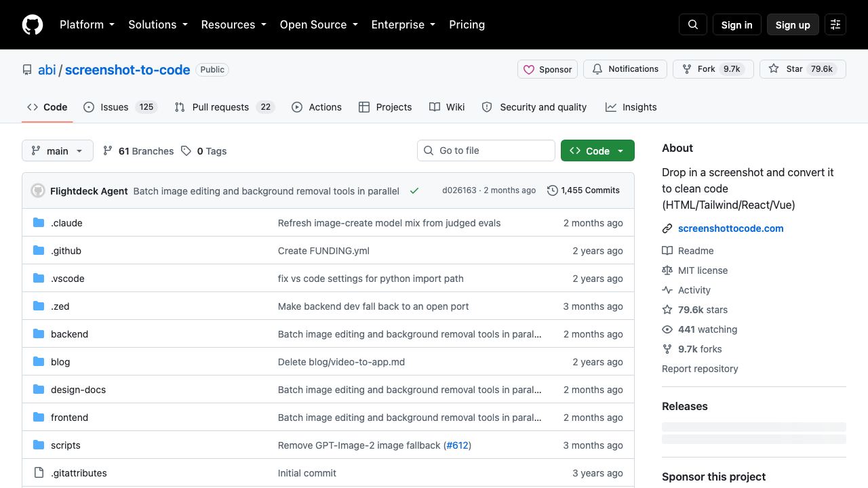This screenshot has height=488, width=868.
Task: Open Security and quality tab
Action: [x=534, y=107]
